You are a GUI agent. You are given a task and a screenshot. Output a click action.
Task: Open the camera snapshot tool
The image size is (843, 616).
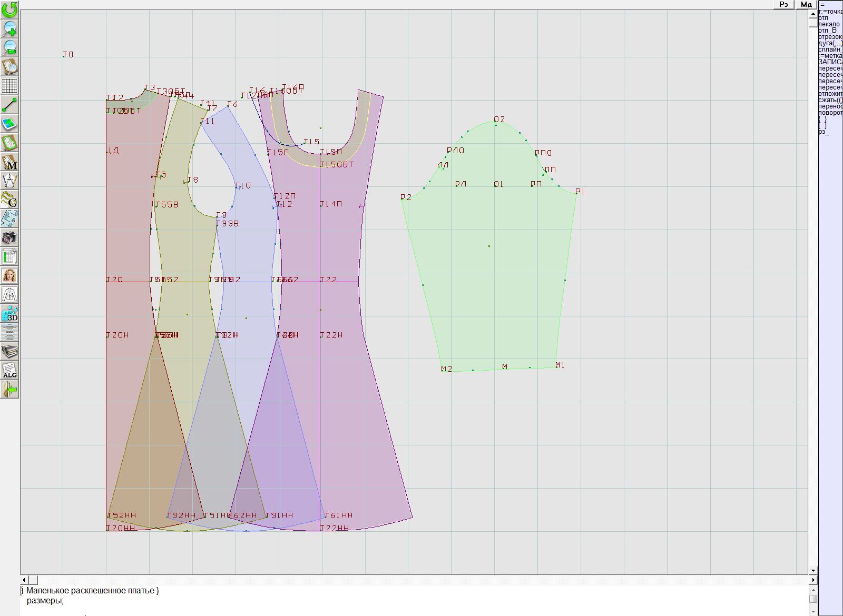9,237
